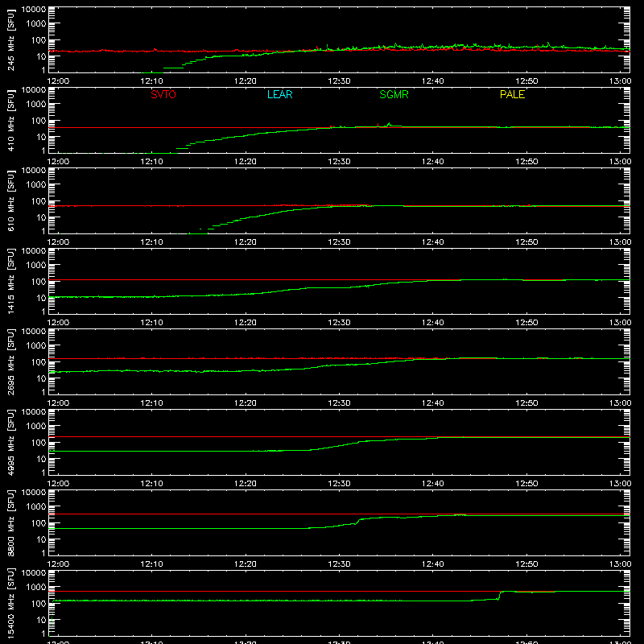Screen dimensions: 644x644
Task: Select the 2695 MHz [SFU] axis title
Action: point(10,361)
